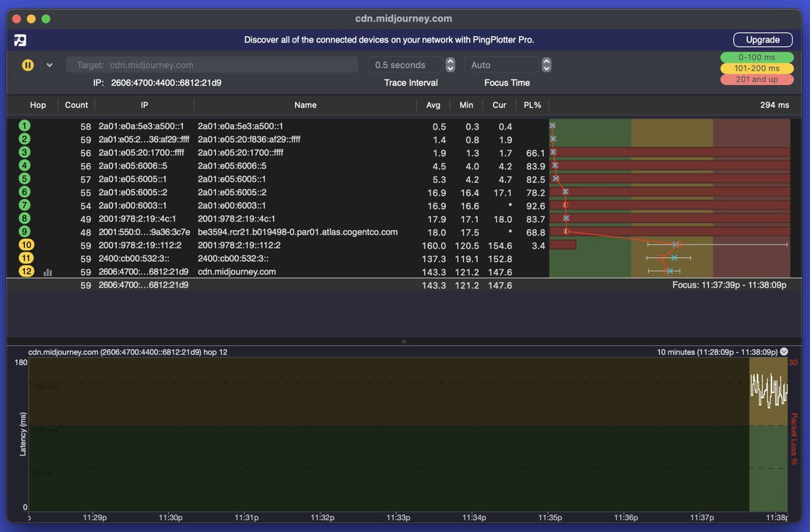Click the Target input field for cdn.midjourney.com
The image size is (810, 532).
pos(212,65)
